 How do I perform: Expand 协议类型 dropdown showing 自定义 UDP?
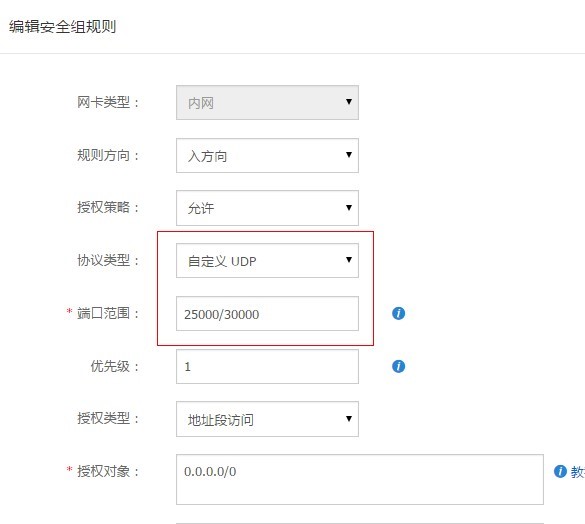point(267,261)
